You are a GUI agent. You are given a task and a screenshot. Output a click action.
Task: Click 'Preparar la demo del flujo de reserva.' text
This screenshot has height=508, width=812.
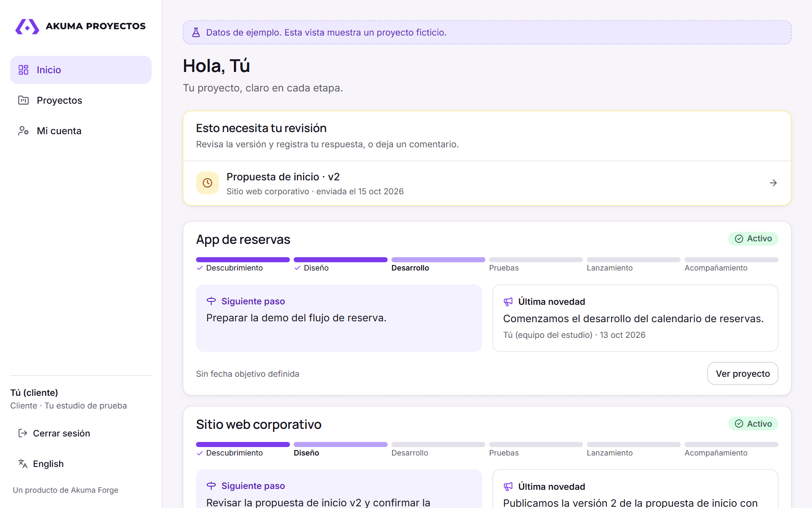[x=296, y=318]
